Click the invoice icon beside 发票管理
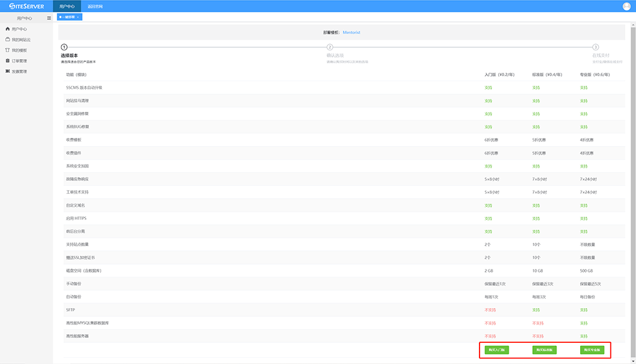Screen dimensions: 636x364 pos(7,71)
